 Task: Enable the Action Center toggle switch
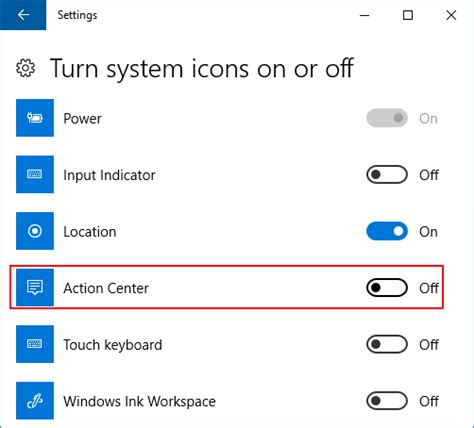point(387,287)
